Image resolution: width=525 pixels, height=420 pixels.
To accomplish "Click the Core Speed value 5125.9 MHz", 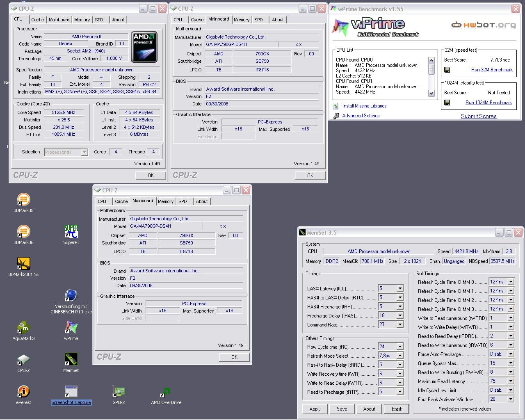I will tap(64, 112).
